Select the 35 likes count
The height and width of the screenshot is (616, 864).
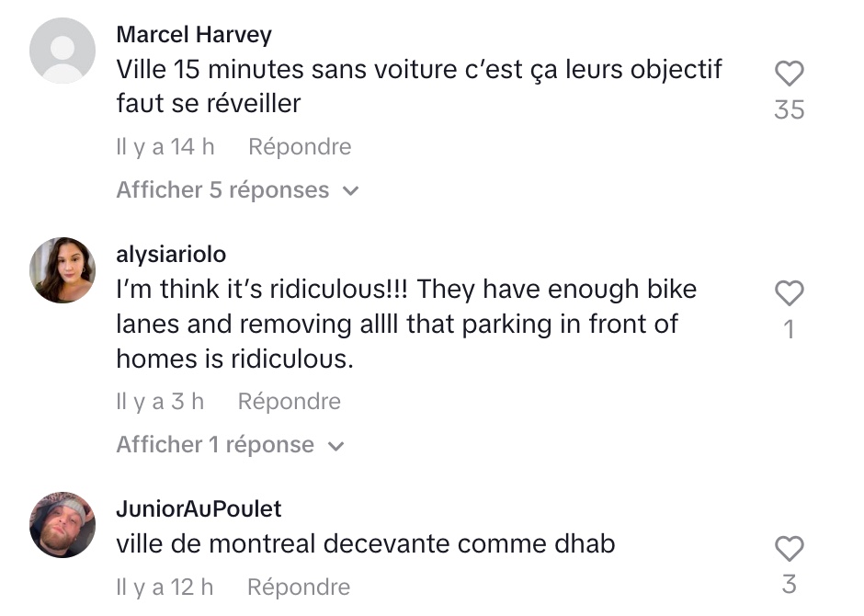point(789,109)
